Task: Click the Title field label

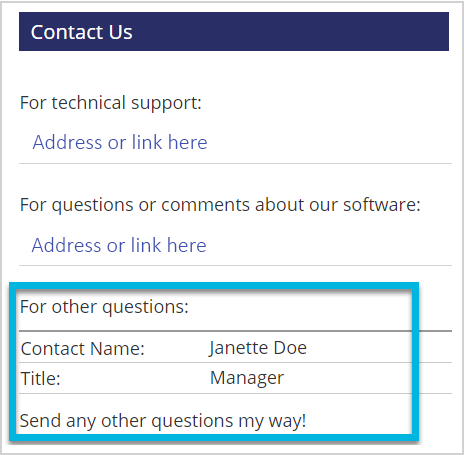Action: (40, 379)
